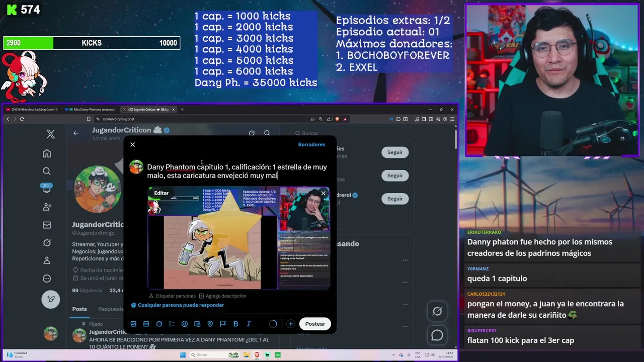Open a new browser tab

point(182,110)
